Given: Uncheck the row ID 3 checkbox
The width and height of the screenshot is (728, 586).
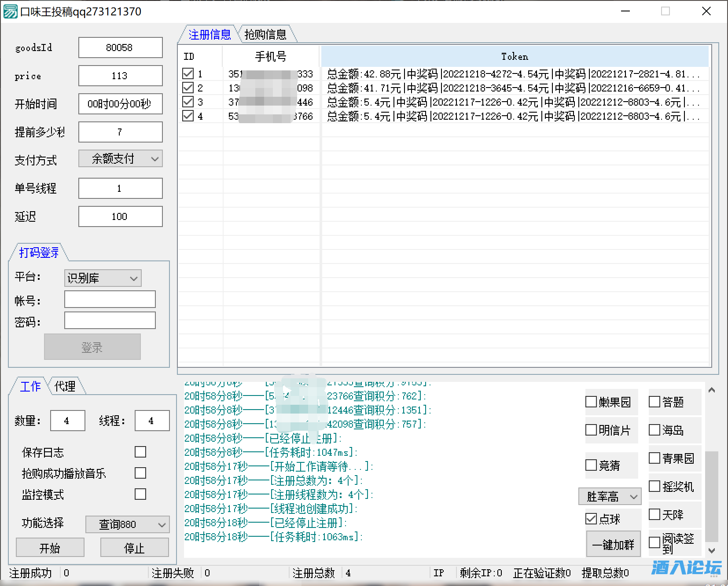Looking at the screenshot, I should [x=188, y=102].
